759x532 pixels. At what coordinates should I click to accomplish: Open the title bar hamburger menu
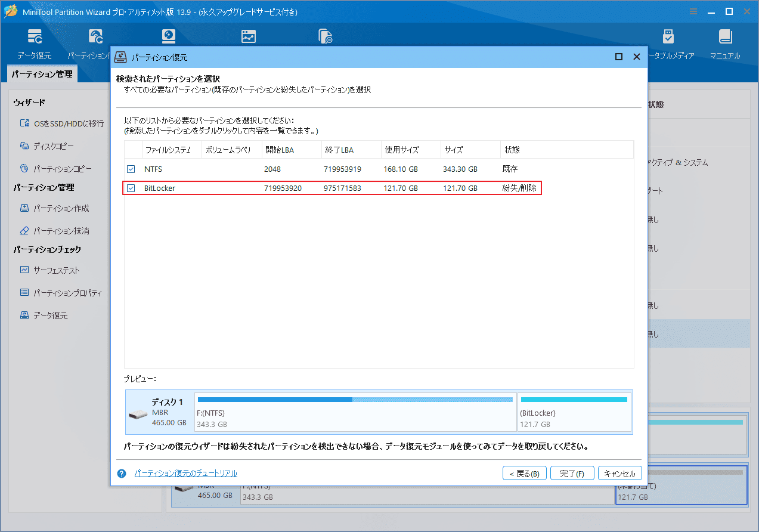[693, 12]
